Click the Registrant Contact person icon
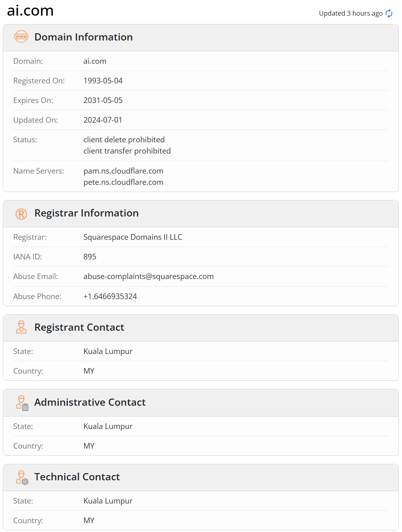The width and height of the screenshot is (402, 532). (x=21, y=327)
